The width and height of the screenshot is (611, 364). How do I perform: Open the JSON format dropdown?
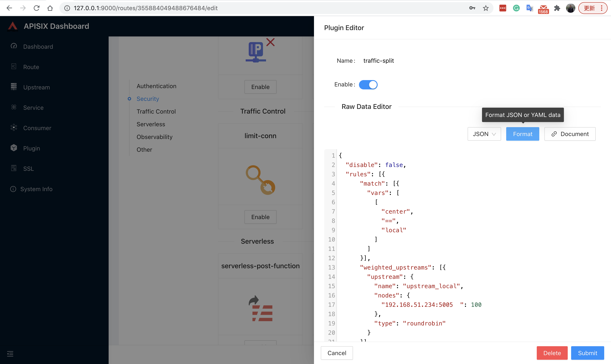(x=484, y=134)
